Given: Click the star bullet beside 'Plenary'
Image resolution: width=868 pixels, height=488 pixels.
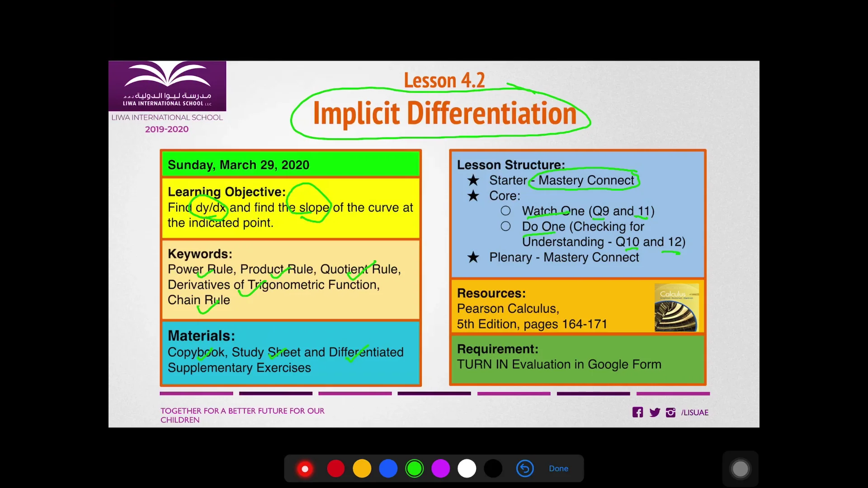Looking at the screenshot, I should 473,257.
